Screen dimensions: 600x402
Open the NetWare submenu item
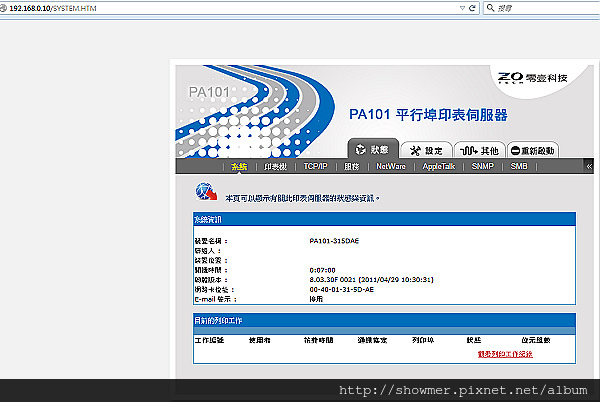click(x=391, y=166)
